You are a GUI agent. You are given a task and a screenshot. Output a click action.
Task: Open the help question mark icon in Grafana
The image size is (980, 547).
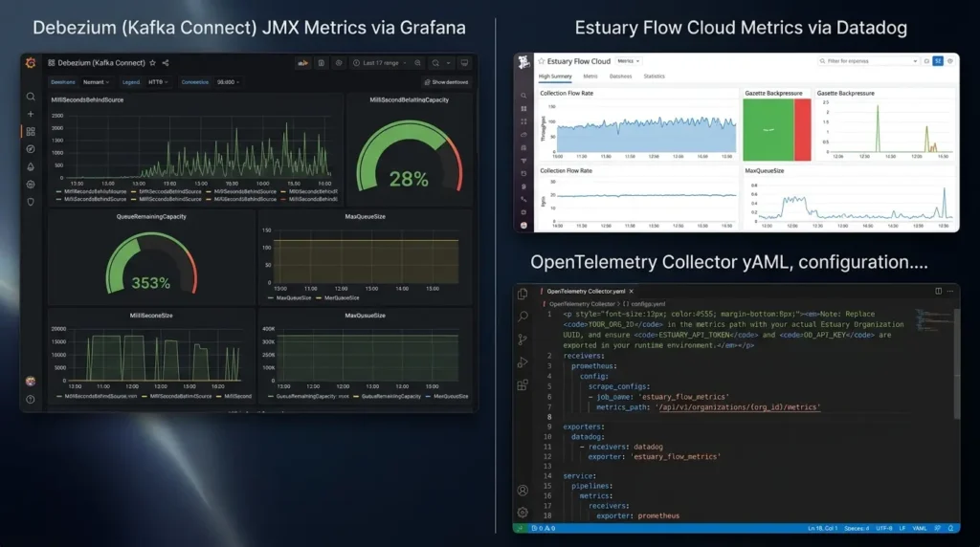coord(31,400)
